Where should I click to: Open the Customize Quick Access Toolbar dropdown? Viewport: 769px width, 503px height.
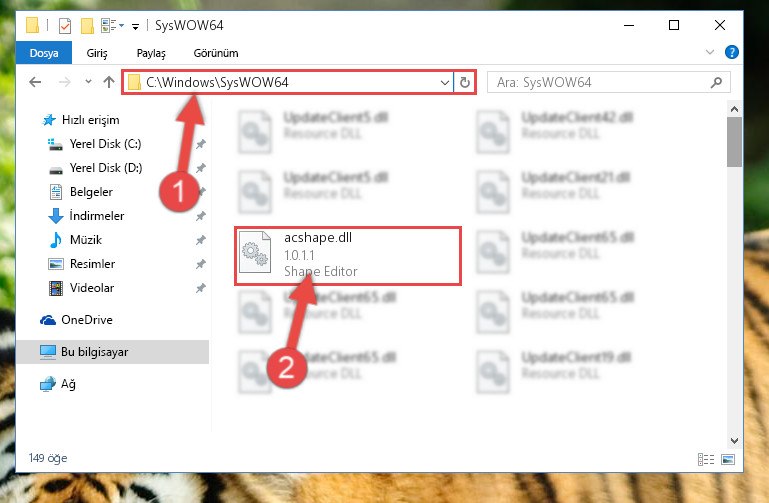click(135, 26)
